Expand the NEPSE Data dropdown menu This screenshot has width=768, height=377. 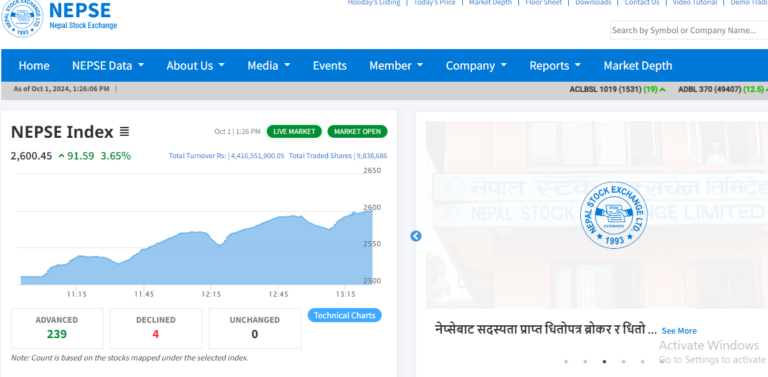[x=108, y=66]
